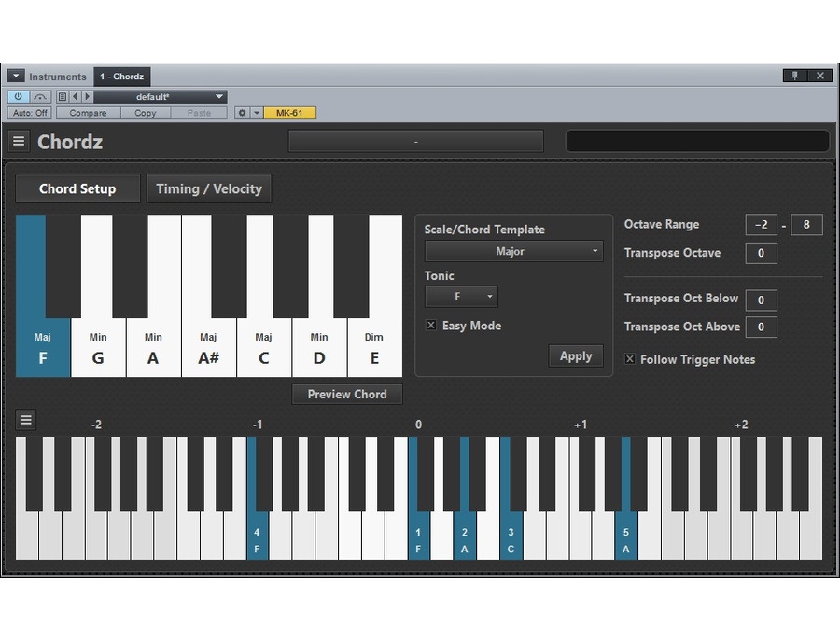Click the Apply button
This screenshot has height=641, width=840.
[575, 355]
